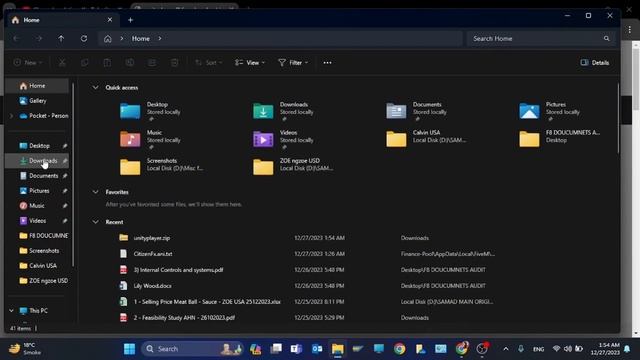The width and height of the screenshot is (640, 360).
Task: Open the Screenshots folder in Quick access
Action: 162,167
